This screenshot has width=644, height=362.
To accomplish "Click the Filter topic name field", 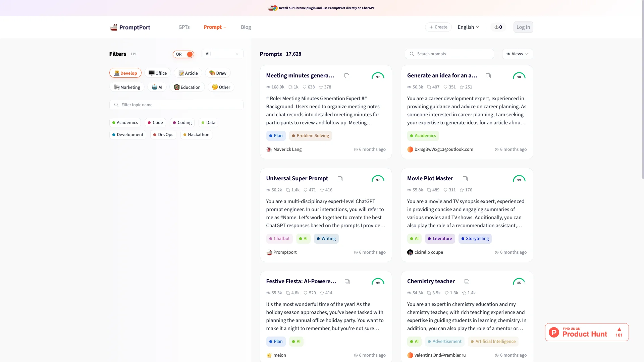I will click(x=176, y=105).
